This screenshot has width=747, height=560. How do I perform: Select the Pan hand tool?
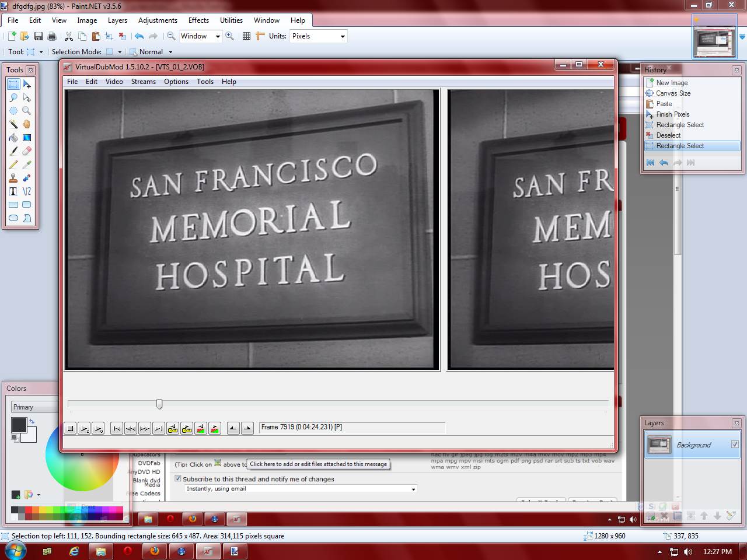coord(27,124)
